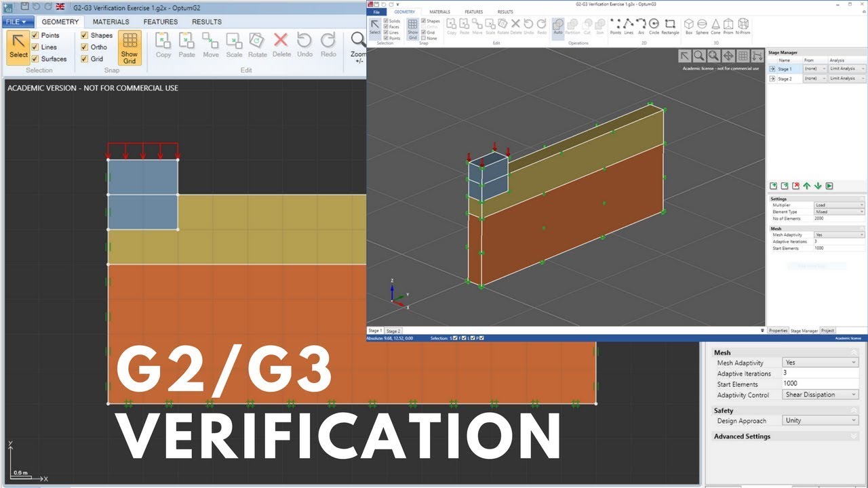This screenshot has height=488, width=868.
Task: Toggle Shapes snap checkbox in OptumG2
Action: (x=85, y=35)
